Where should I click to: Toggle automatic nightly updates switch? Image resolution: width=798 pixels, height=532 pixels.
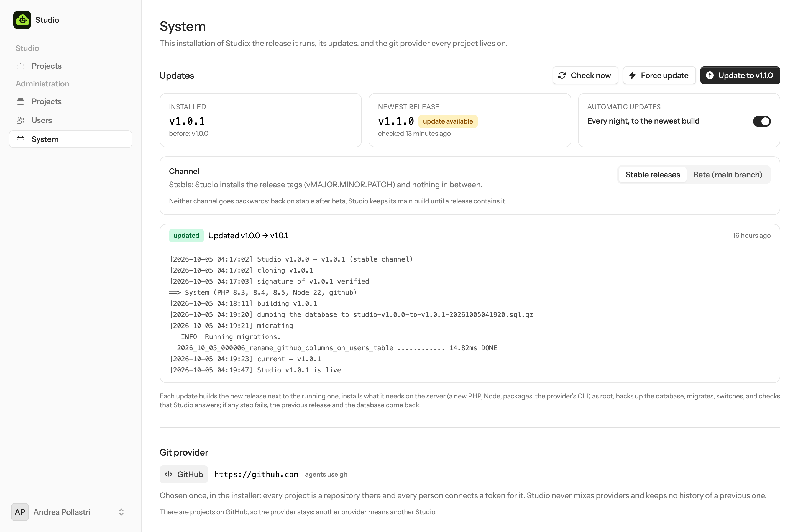point(762,121)
